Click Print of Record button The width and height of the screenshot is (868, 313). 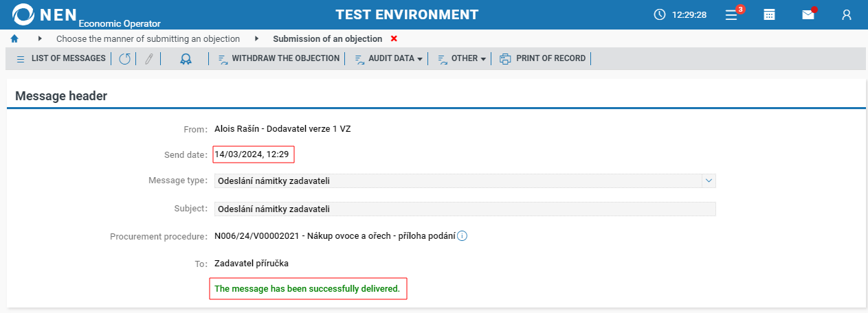coord(543,59)
